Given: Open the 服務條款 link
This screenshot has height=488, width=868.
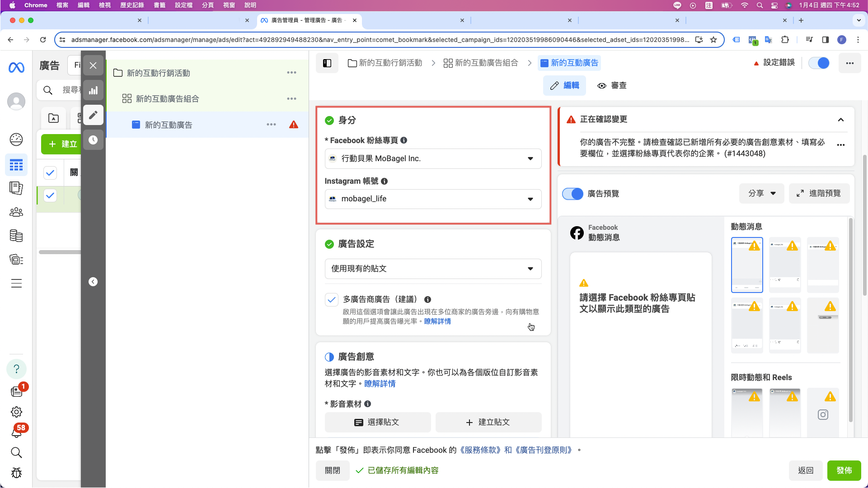Looking at the screenshot, I should click(480, 450).
